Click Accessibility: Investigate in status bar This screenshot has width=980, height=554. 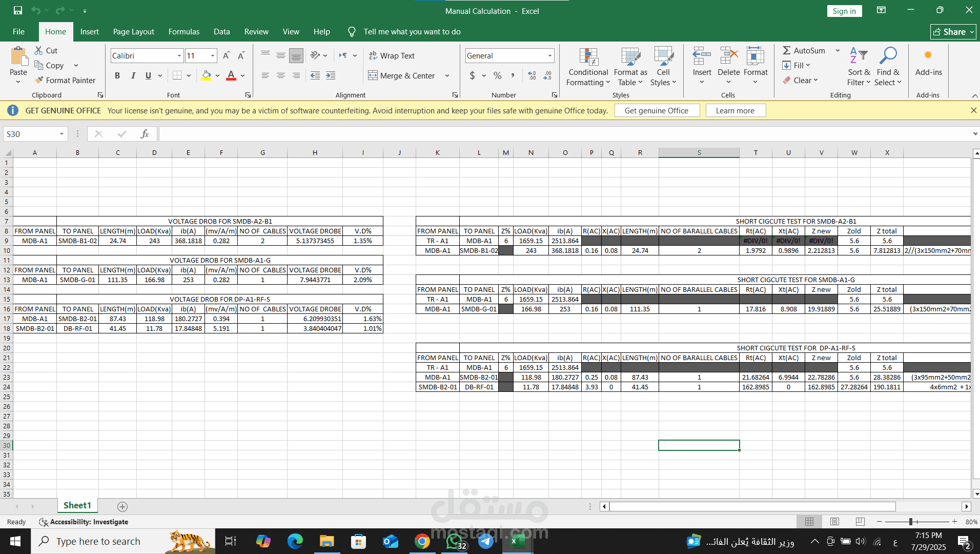point(84,522)
